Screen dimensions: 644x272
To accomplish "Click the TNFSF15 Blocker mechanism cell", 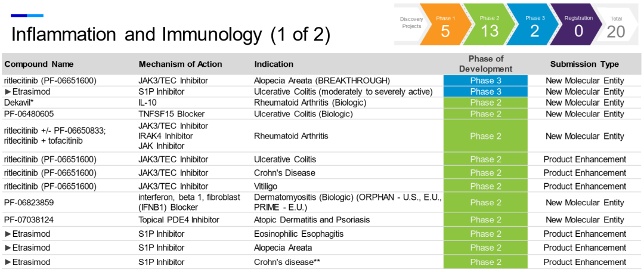I will click(x=171, y=114).
